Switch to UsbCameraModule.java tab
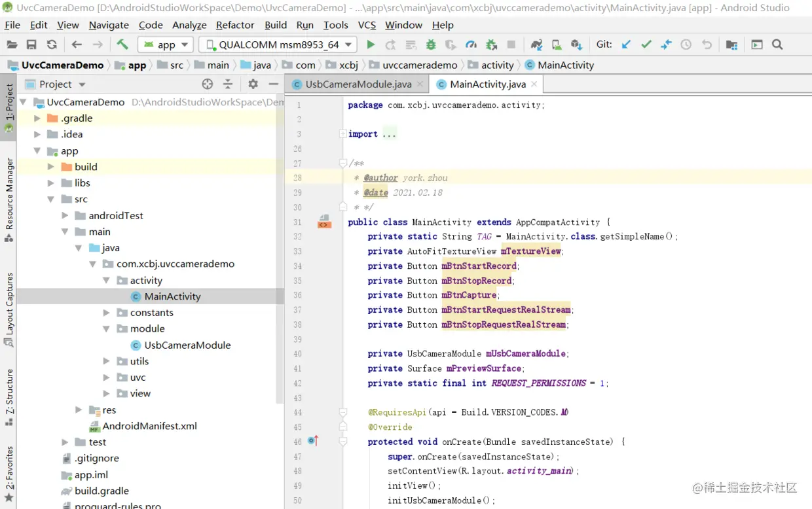812x509 pixels. [358, 84]
